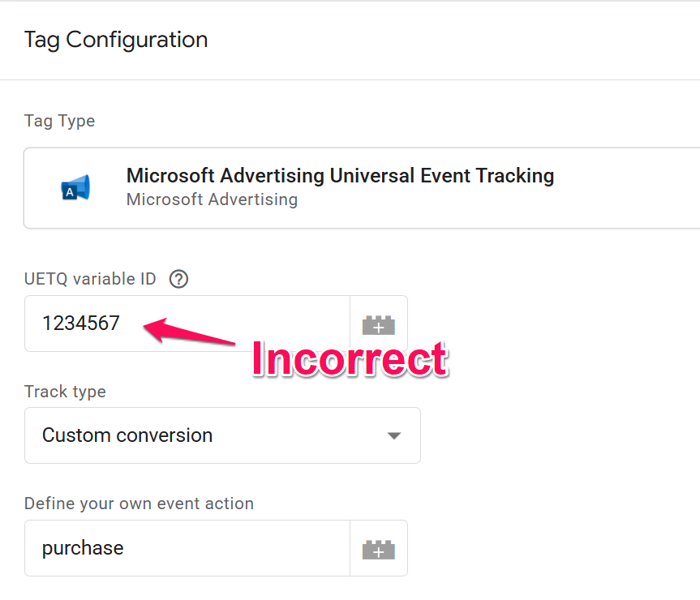Click the help icon beside UETQ variable ID
The image size is (700, 600).
[178, 279]
